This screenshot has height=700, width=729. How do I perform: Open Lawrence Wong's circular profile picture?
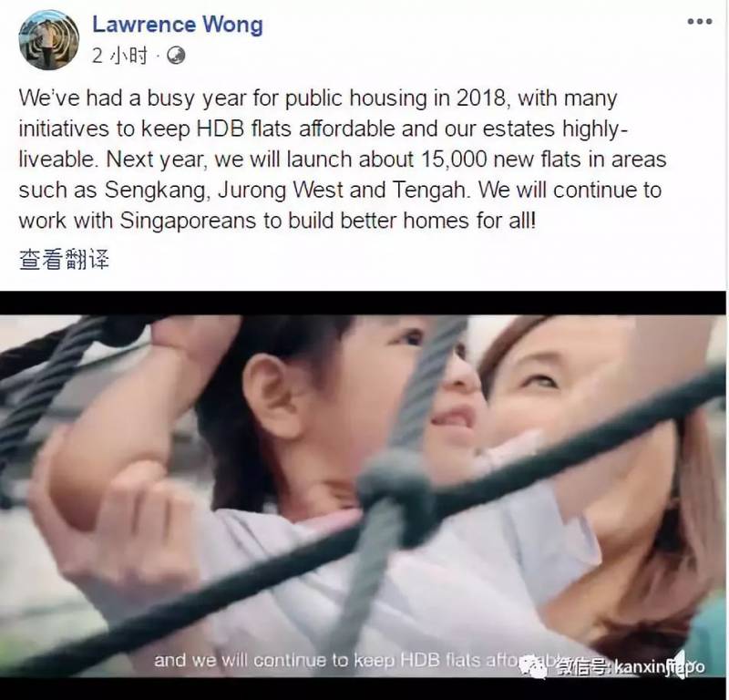[x=49, y=39]
